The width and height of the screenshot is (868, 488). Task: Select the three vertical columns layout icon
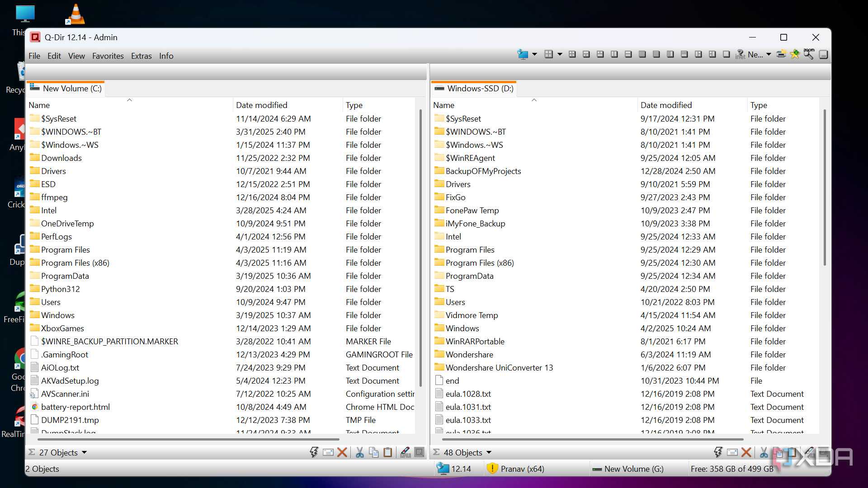[670, 54]
